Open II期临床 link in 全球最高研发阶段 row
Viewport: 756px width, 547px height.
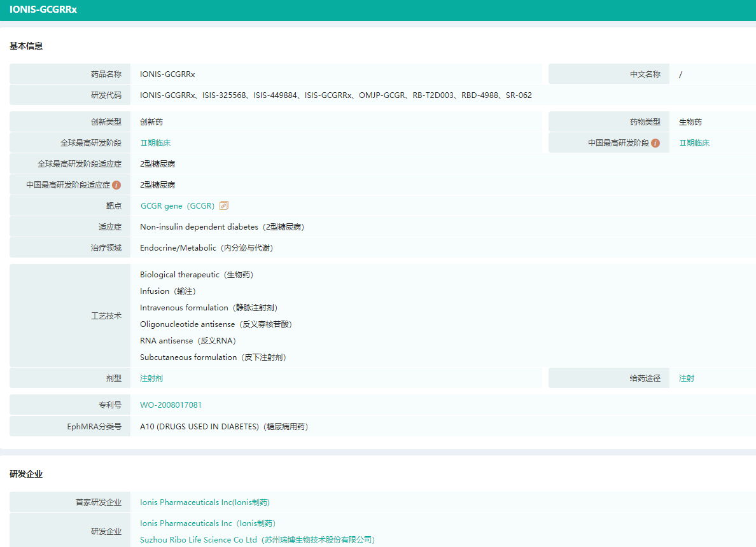[x=155, y=143]
